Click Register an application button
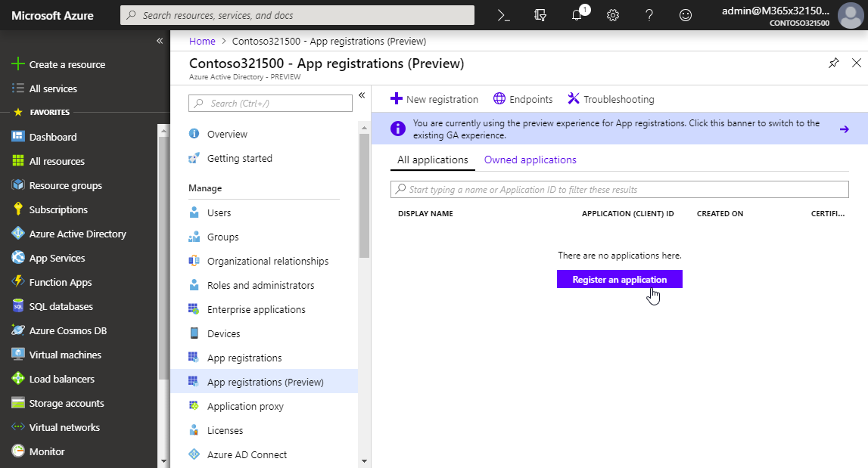This screenshot has width=868, height=468. pos(619,280)
